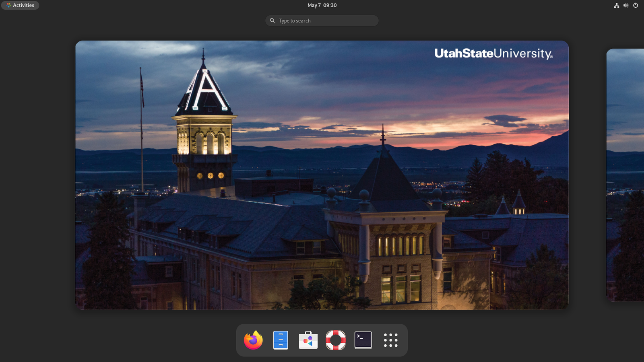
Task: Switch to the adjacent workspace on right
Action: [x=625, y=175]
